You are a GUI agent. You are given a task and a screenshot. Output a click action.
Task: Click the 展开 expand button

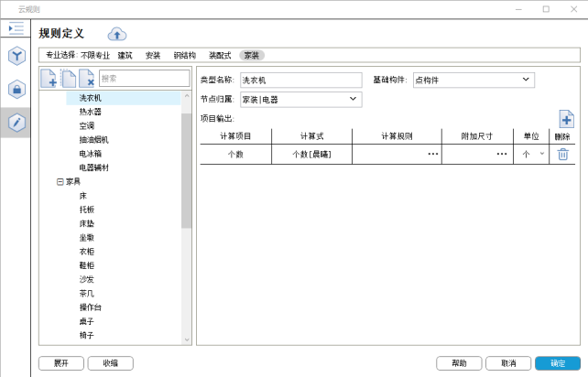[x=60, y=362]
